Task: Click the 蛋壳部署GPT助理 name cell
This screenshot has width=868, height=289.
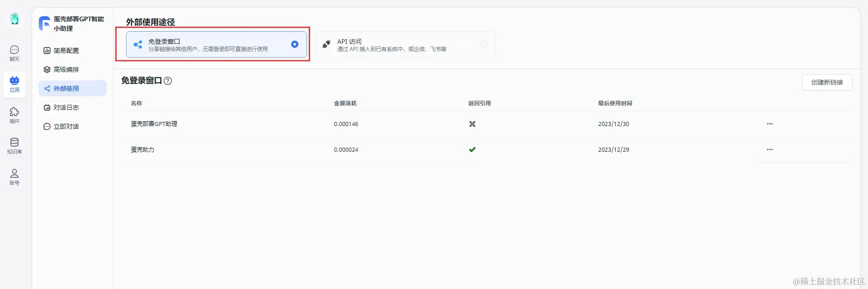Action: (154, 124)
